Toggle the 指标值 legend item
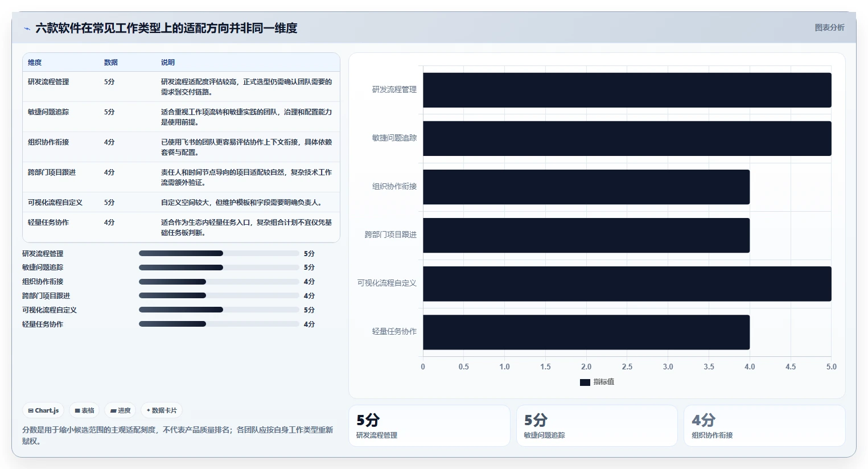 point(597,382)
